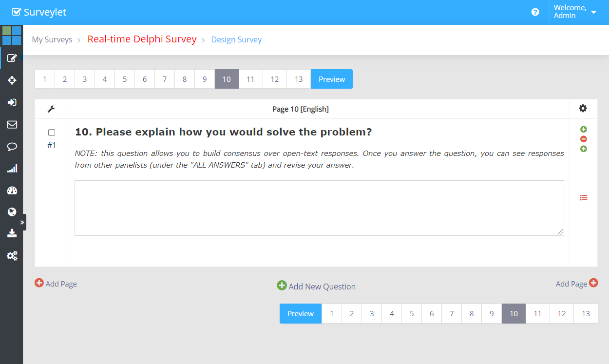609x364 pixels.
Task: Click the red list icon beside textbox
Action: point(583,197)
